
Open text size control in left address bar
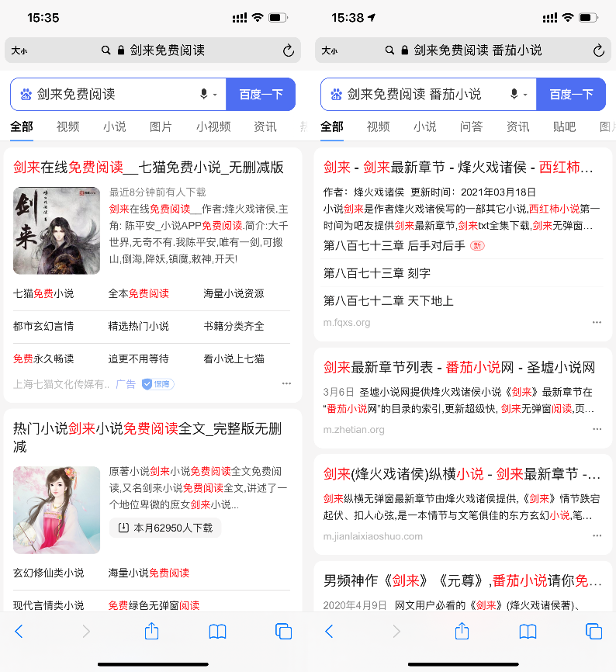(19, 50)
